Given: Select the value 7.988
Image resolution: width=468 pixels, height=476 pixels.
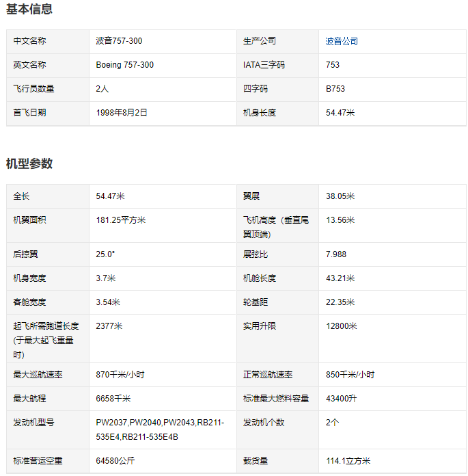Looking at the screenshot, I should (x=335, y=254).
